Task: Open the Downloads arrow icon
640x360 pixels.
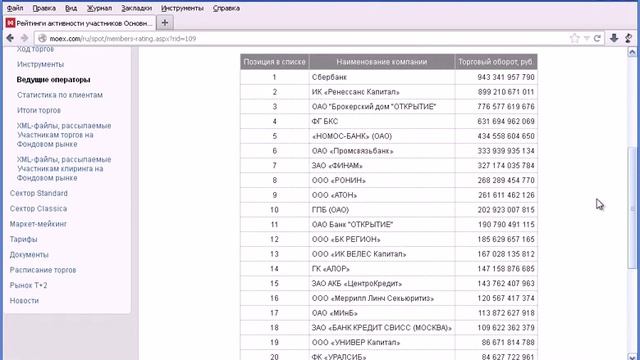Action: pos(614,38)
